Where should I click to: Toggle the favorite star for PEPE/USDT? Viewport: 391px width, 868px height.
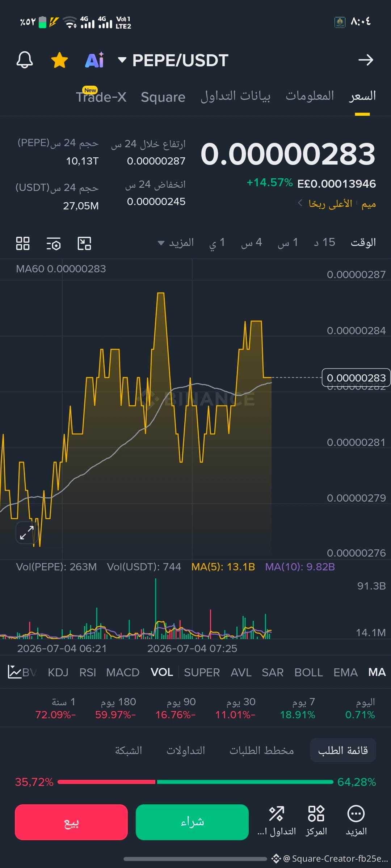pos(60,60)
